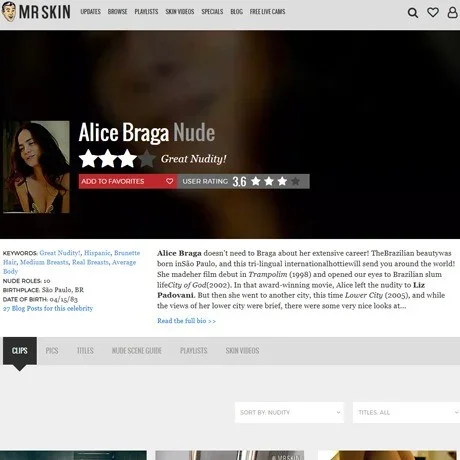Click the heart on Add to Favorites
Image resolution: width=460 pixels, height=460 pixels.
[169, 181]
